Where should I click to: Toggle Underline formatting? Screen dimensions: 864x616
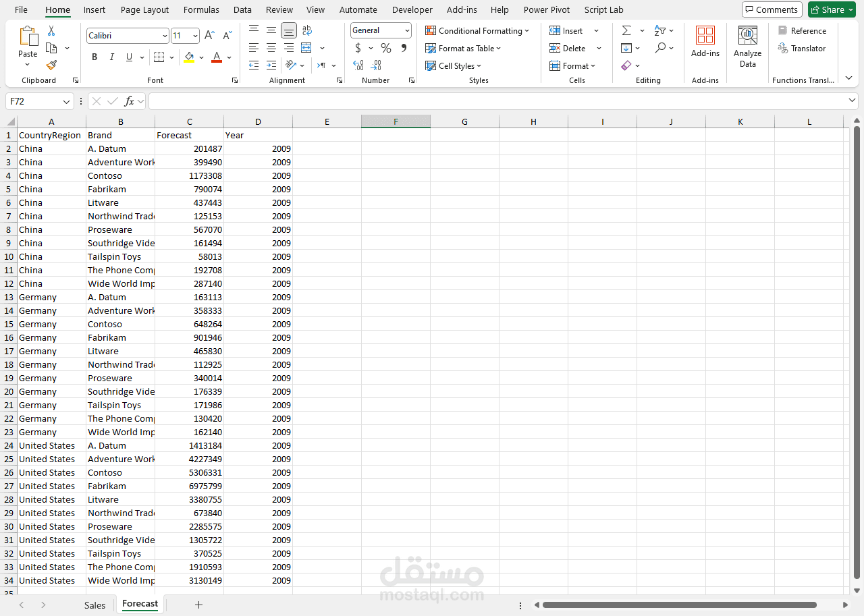coord(129,57)
